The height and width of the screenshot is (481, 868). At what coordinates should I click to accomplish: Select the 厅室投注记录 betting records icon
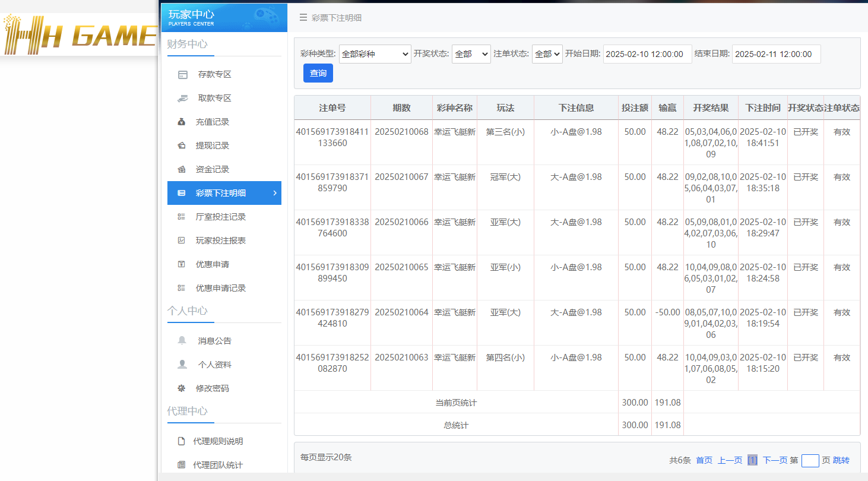pyautogui.click(x=183, y=217)
